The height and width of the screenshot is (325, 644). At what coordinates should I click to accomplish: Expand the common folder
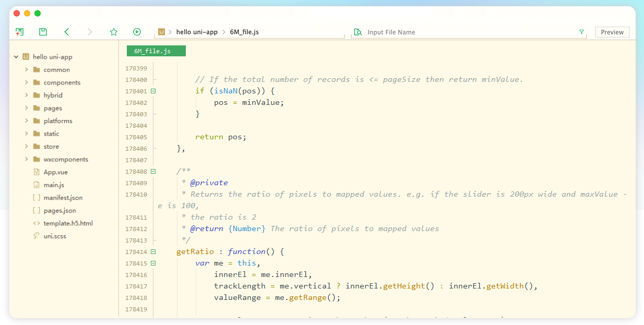pyautogui.click(x=26, y=69)
